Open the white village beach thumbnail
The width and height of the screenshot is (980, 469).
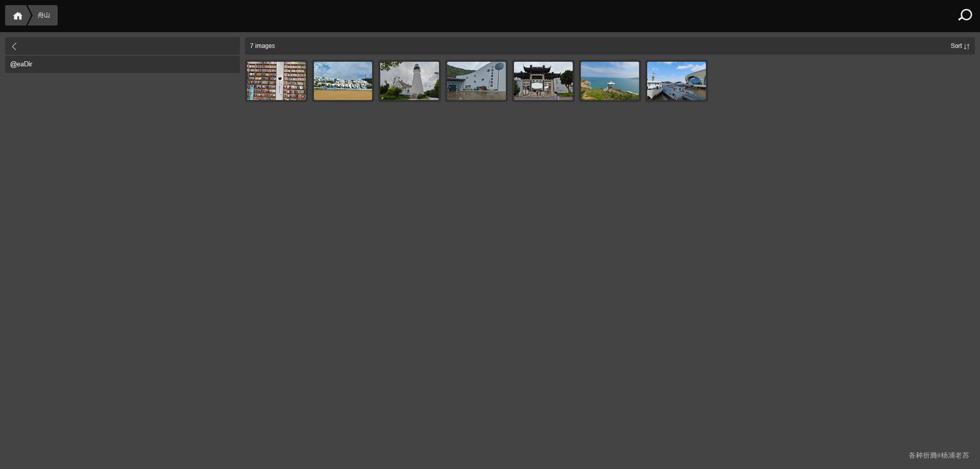point(343,81)
